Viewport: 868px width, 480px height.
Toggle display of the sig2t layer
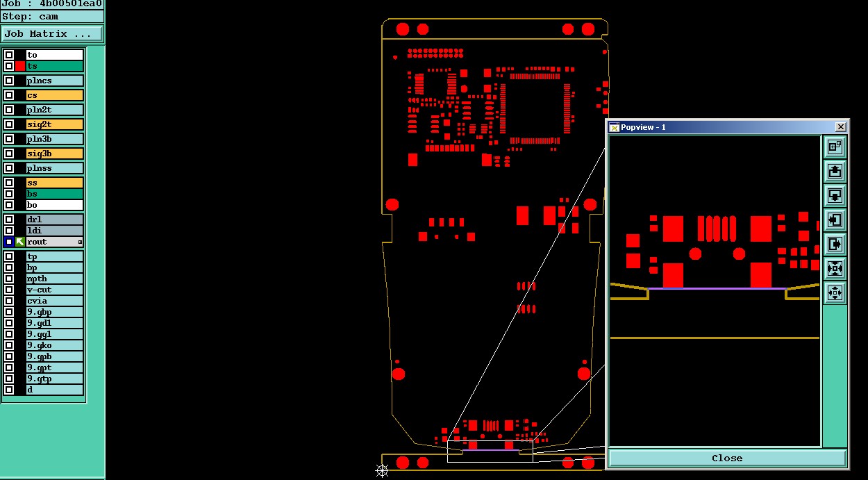coord(9,124)
